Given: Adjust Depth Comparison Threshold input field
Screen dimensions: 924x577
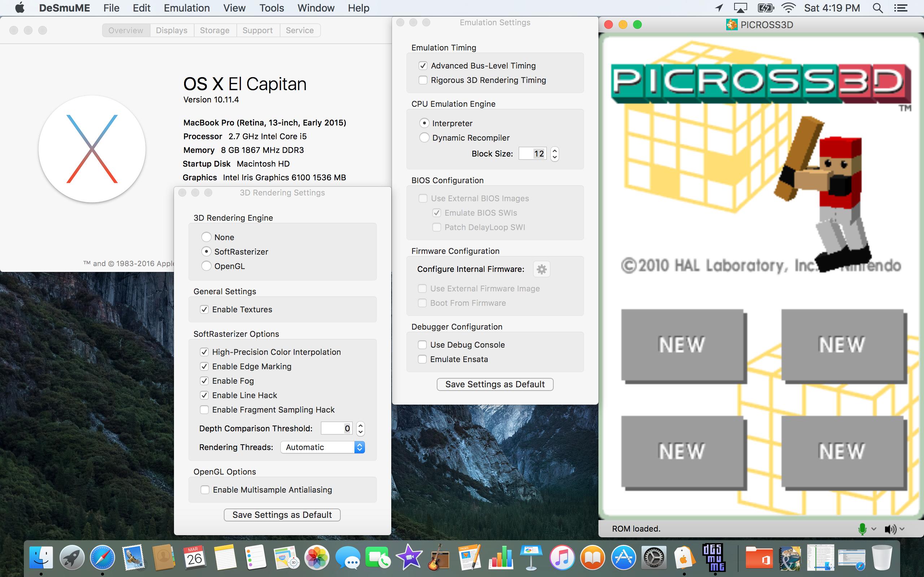Looking at the screenshot, I should pyautogui.click(x=336, y=428).
